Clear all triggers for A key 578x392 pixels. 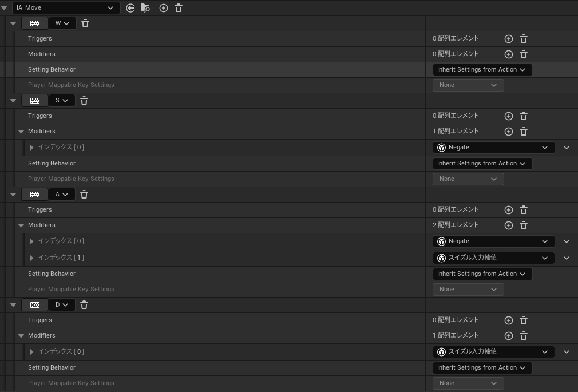point(524,210)
